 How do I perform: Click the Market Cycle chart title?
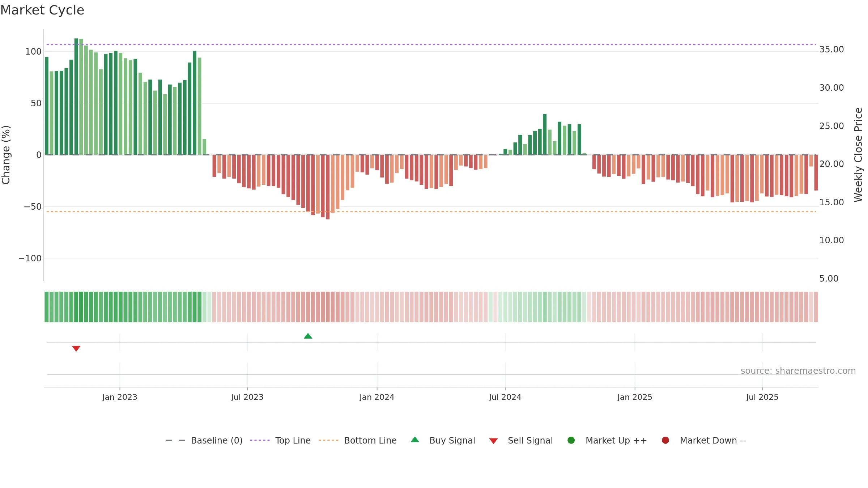pyautogui.click(x=42, y=10)
